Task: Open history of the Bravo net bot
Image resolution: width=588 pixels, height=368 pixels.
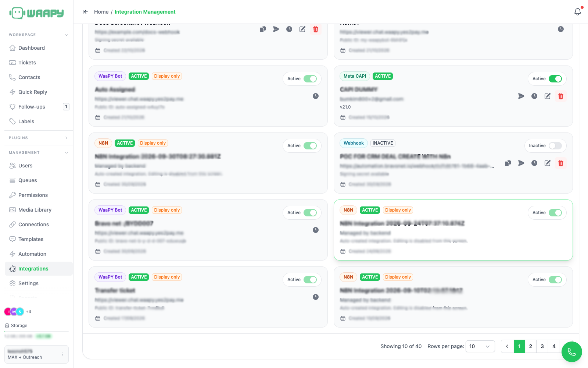Action: tap(316, 230)
